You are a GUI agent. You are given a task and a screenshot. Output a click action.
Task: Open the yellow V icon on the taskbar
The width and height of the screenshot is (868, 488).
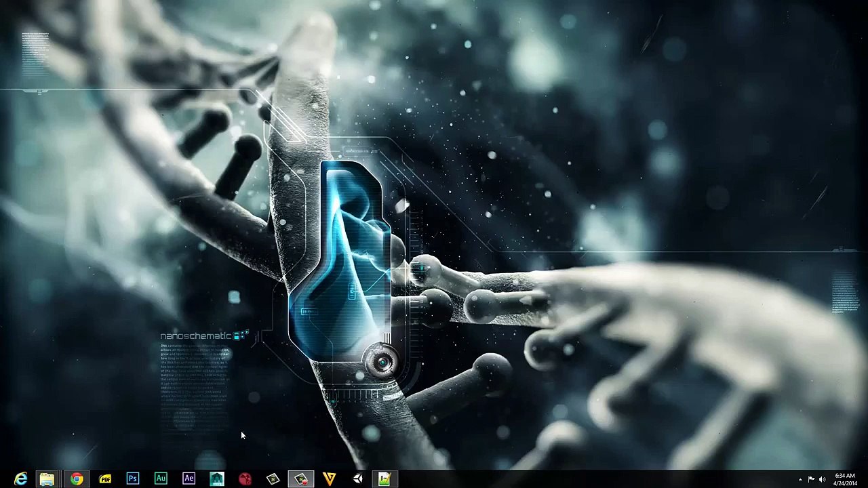point(330,479)
